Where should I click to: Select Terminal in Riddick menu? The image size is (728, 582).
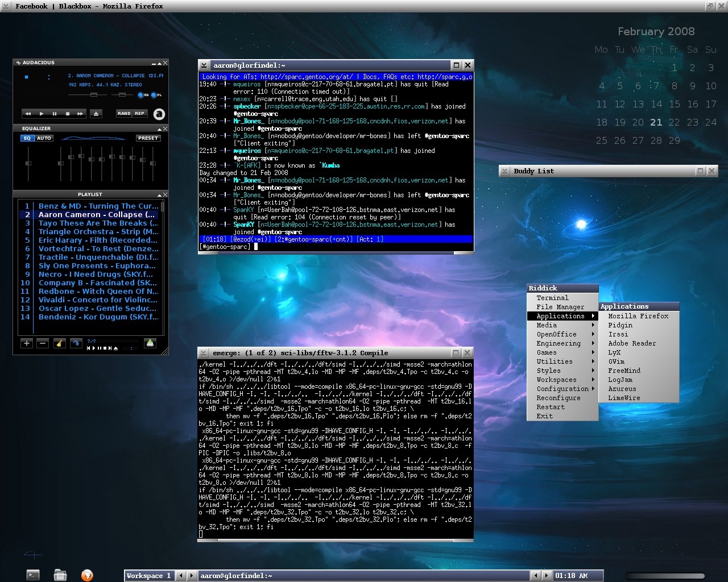[x=562, y=298]
